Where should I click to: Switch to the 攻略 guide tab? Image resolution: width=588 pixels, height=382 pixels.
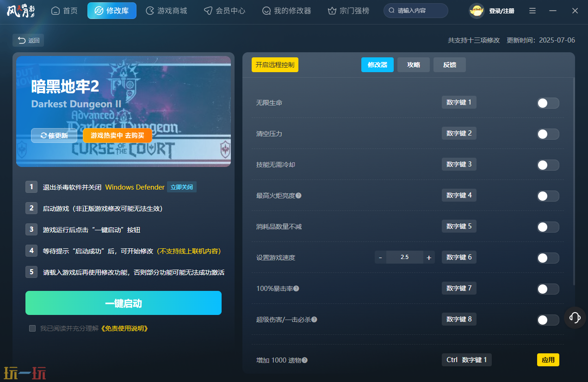tap(414, 65)
